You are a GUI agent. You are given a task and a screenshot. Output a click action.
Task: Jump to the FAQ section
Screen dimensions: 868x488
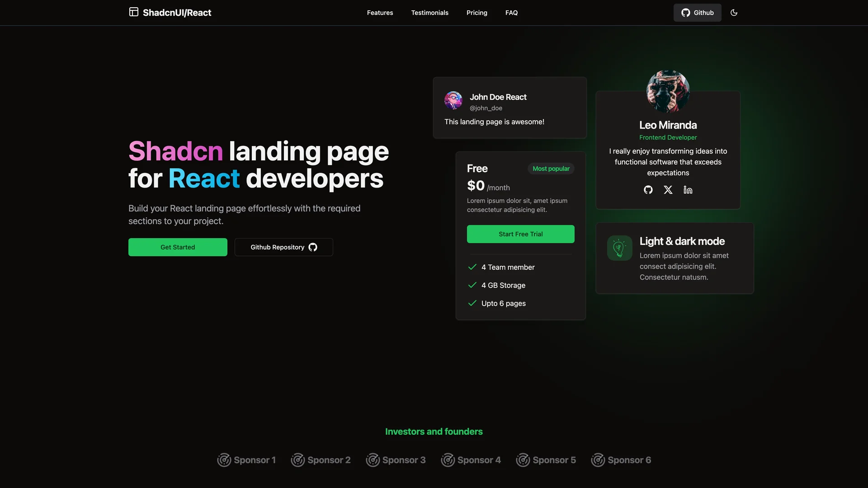tap(511, 13)
